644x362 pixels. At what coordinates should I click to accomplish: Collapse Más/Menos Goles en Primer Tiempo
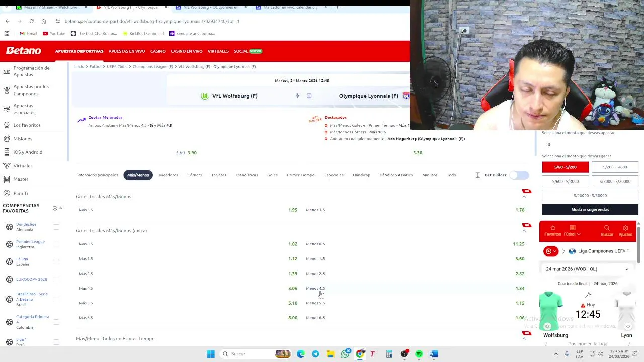coord(524,339)
